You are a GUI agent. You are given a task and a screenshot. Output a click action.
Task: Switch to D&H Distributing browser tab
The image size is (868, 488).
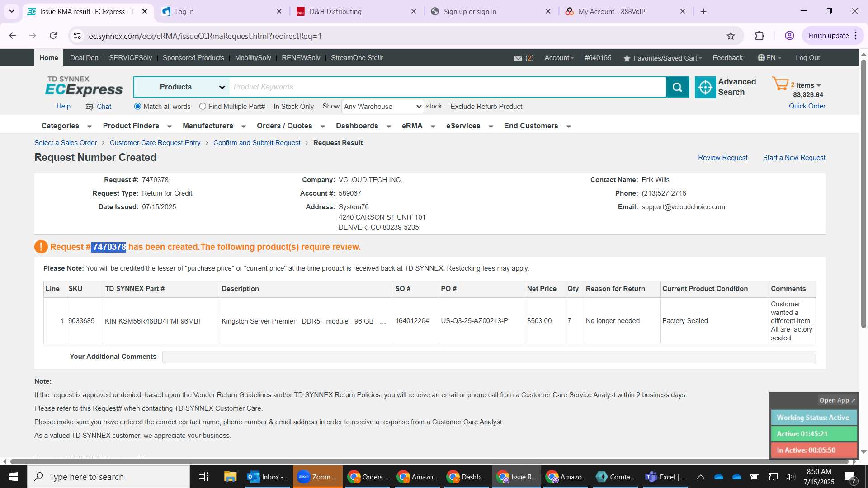pos(356,11)
